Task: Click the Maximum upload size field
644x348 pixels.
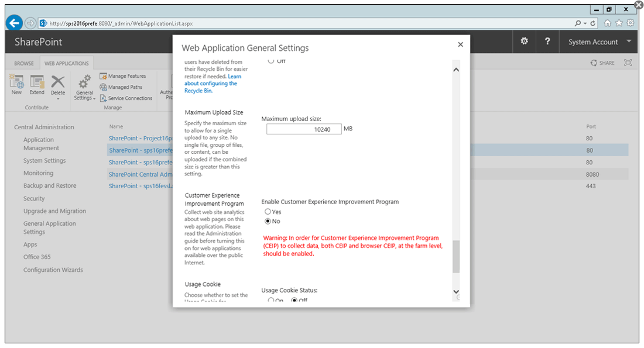Action: click(x=304, y=129)
